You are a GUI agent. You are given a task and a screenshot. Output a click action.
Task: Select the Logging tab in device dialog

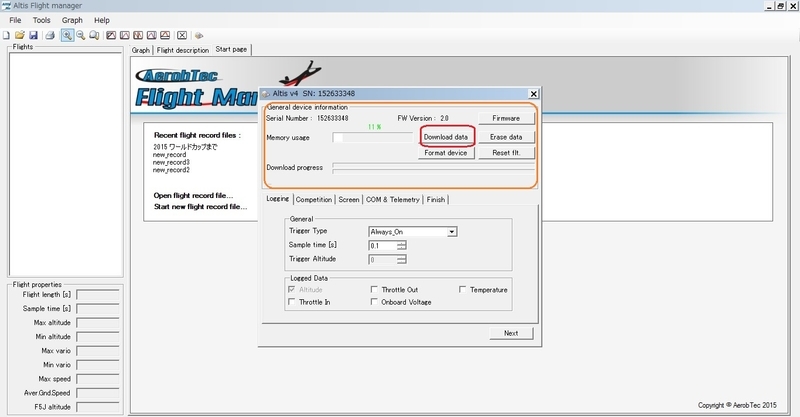coord(278,199)
